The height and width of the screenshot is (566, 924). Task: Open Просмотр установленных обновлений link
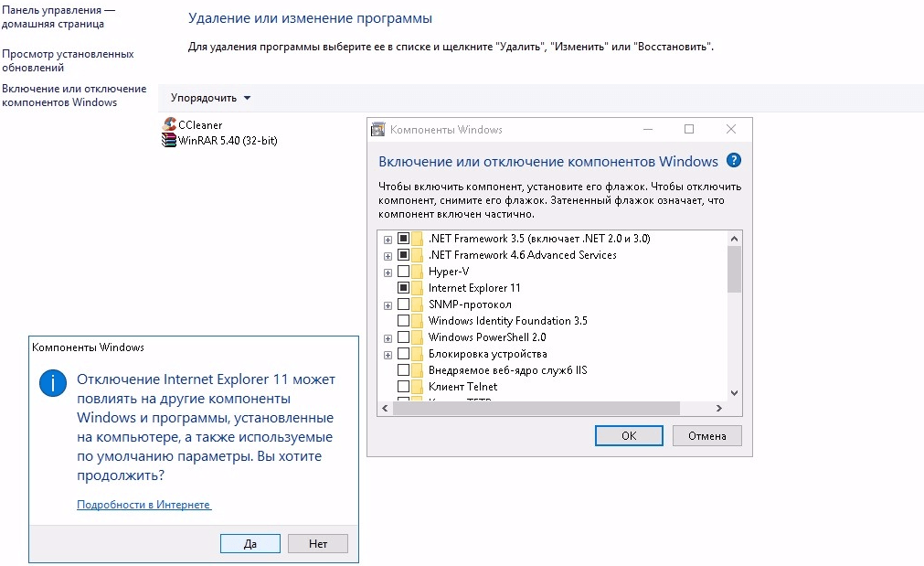(68, 60)
